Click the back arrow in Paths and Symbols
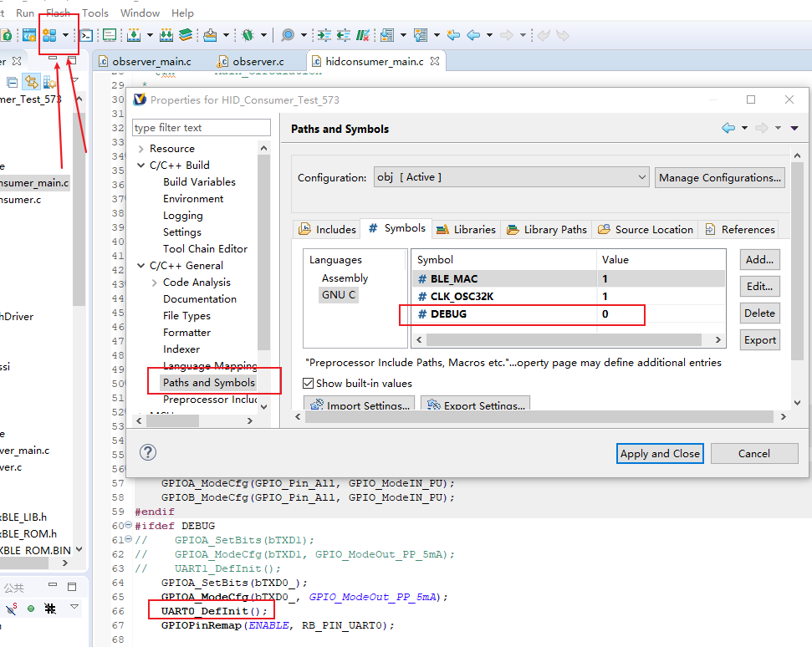 click(728, 128)
